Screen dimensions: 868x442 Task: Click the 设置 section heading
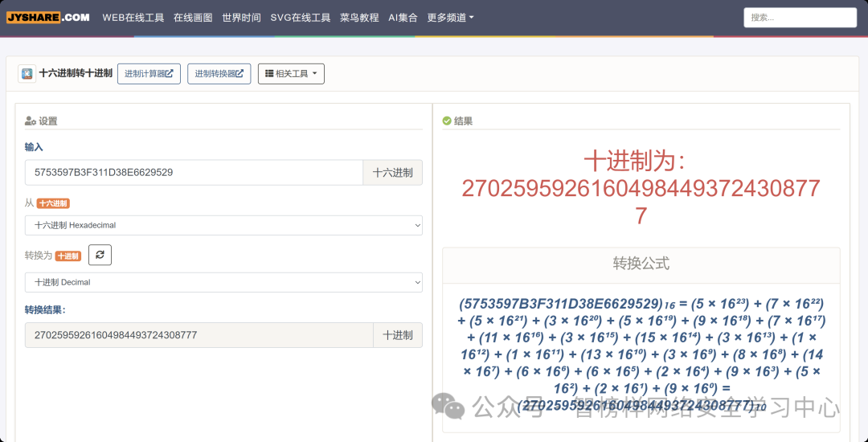(x=41, y=121)
